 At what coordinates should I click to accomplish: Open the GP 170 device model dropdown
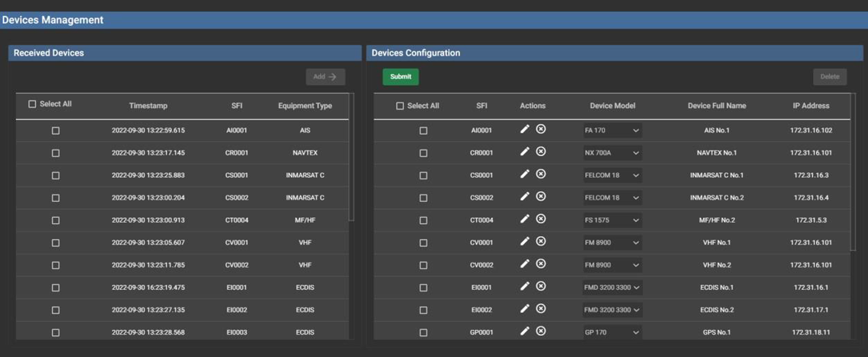click(612, 333)
